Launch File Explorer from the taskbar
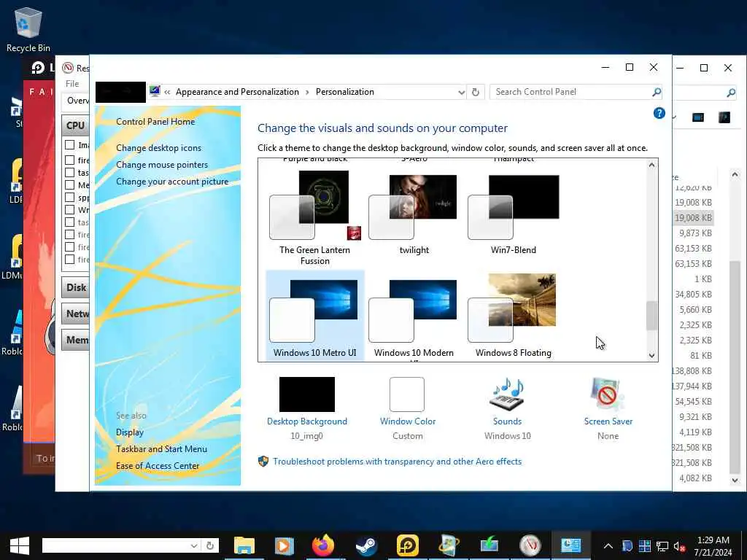Image resolution: width=747 pixels, height=560 pixels. click(x=244, y=545)
